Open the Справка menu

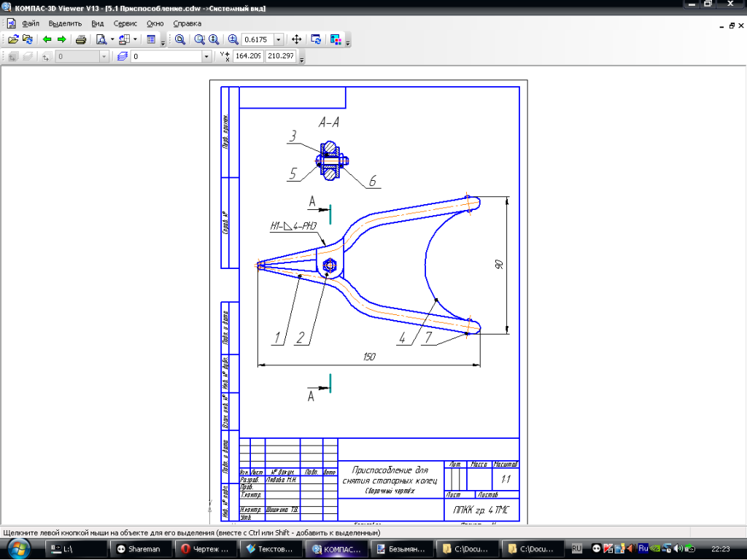tap(187, 23)
